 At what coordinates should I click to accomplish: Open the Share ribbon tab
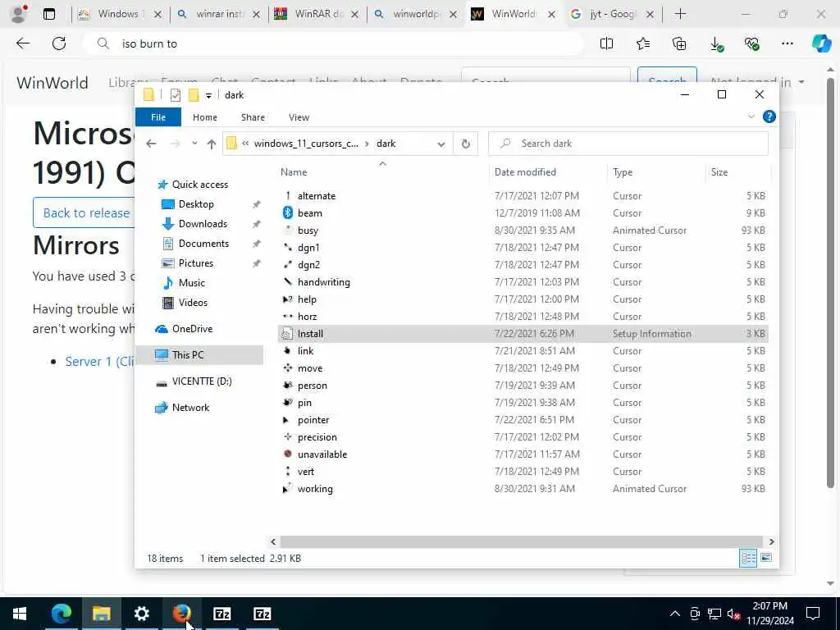point(253,117)
